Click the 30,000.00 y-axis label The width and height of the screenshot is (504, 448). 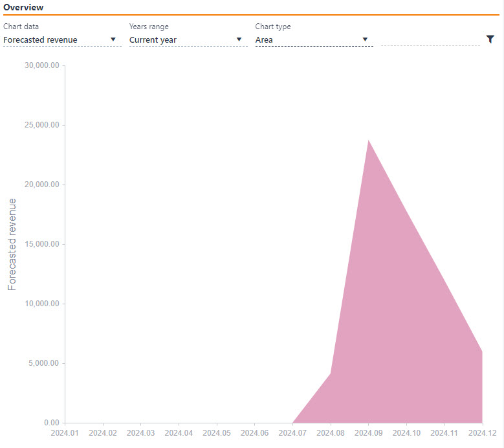click(x=41, y=65)
